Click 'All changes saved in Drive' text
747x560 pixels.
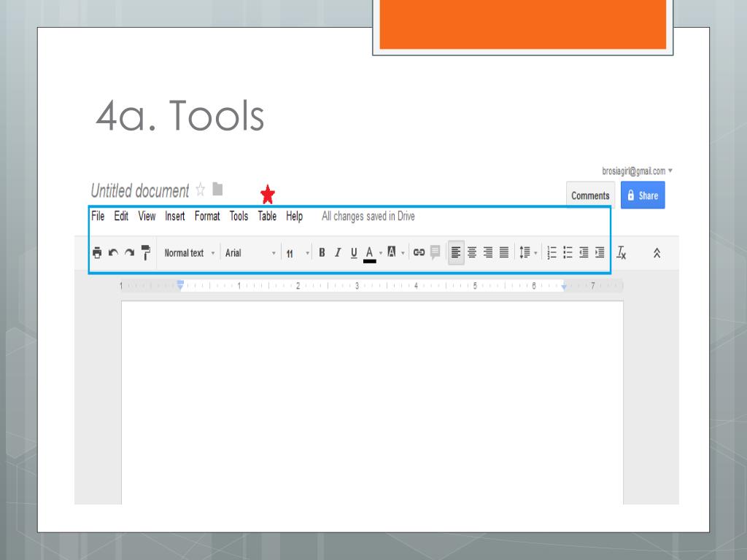[368, 216]
